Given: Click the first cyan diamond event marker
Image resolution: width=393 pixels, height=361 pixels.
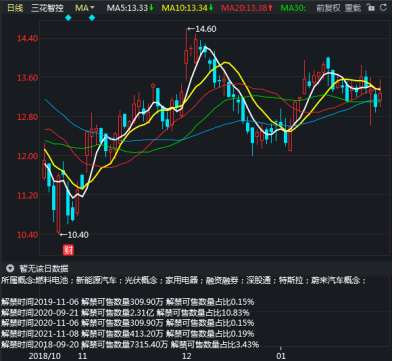Looking at the screenshot, I should (68, 18).
